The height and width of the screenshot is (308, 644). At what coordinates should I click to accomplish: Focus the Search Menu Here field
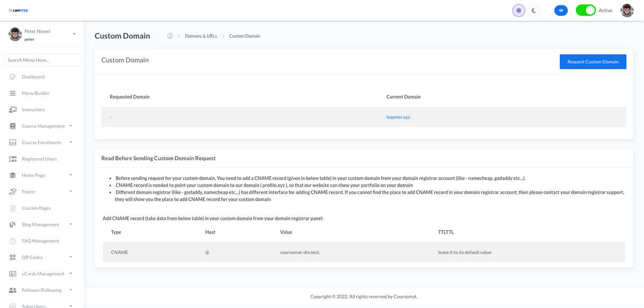pos(42,60)
